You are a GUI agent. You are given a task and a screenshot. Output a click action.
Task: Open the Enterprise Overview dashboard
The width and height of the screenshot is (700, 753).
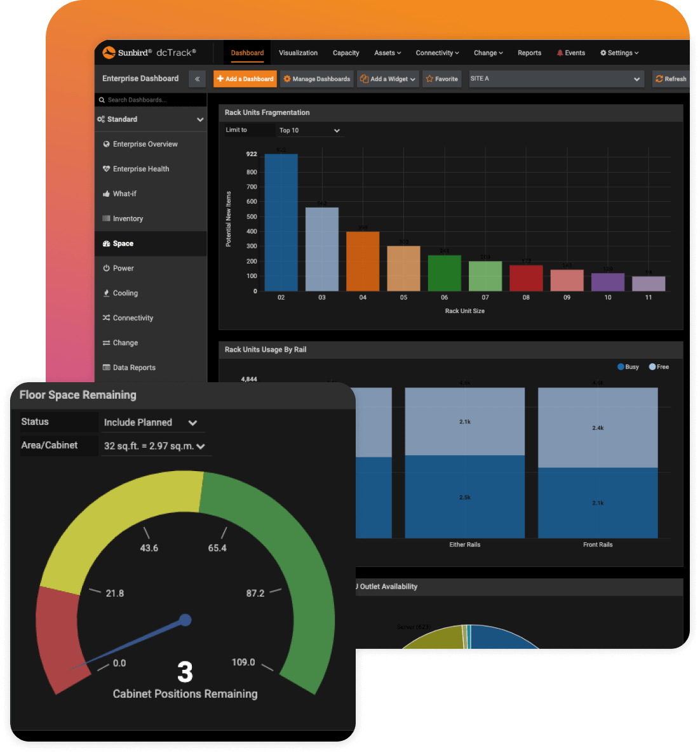pos(145,144)
